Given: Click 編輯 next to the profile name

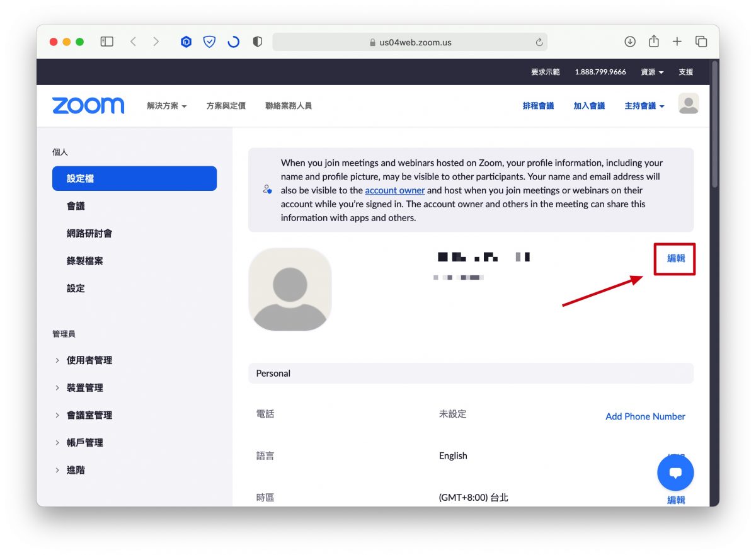Looking at the screenshot, I should click(676, 258).
